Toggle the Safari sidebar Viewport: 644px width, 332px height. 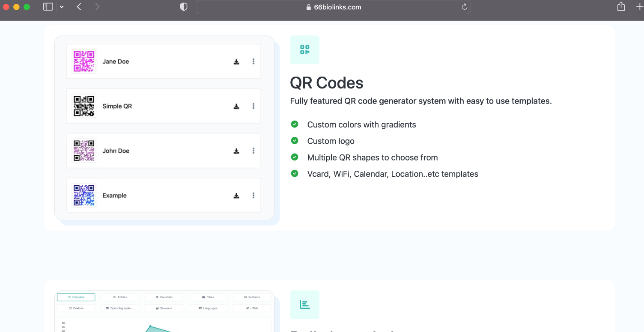coord(48,7)
